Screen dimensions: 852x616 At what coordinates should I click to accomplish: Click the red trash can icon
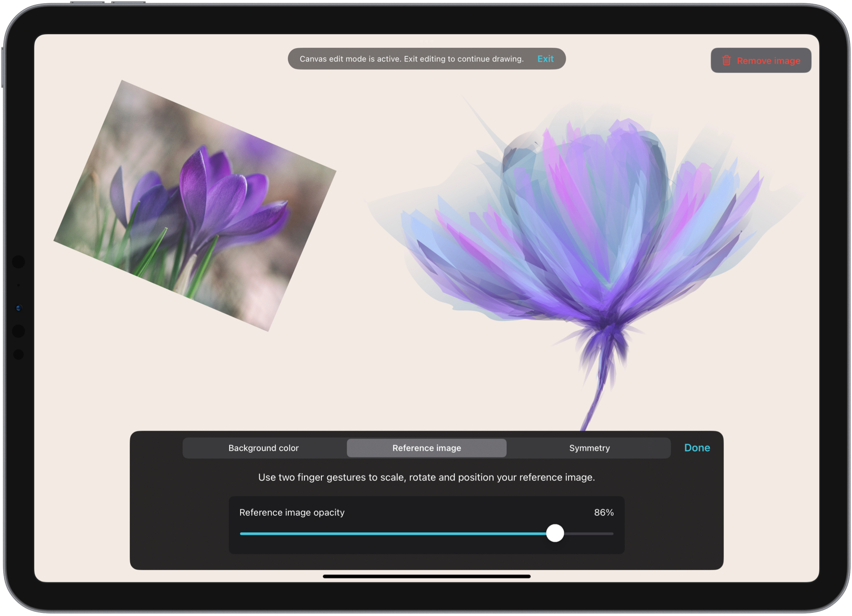point(726,61)
